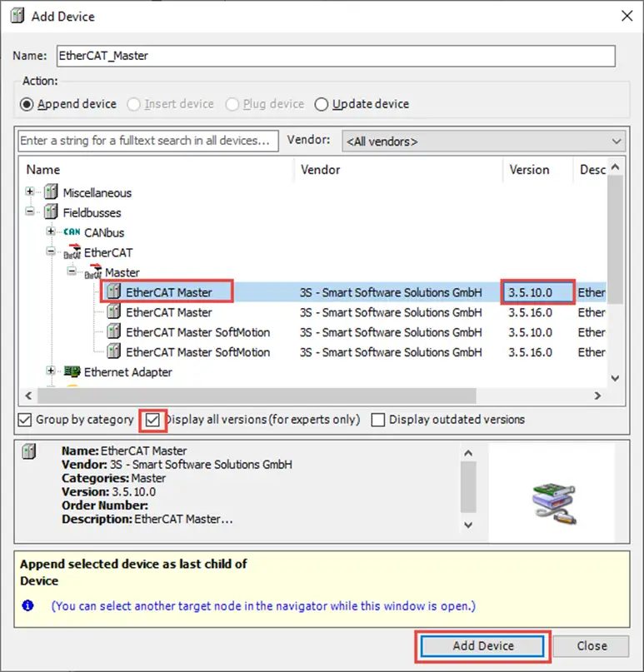Click icon of EtherCAT Master version 3.5.16.0
644x672 pixels.
[x=113, y=311]
